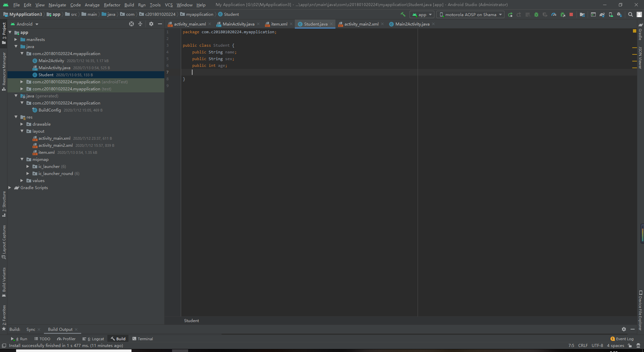This screenshot has width=644, height=352.
Task: Open the Analyze menu
Action: tap(92, 5)
